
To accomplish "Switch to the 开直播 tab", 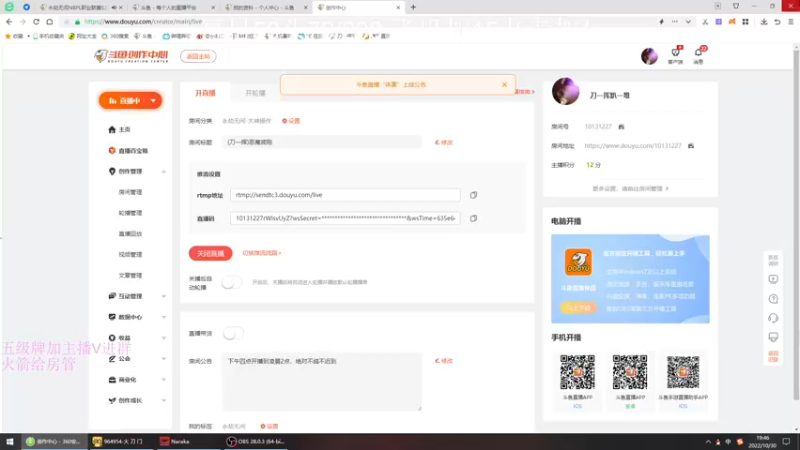I will [205, 93].
